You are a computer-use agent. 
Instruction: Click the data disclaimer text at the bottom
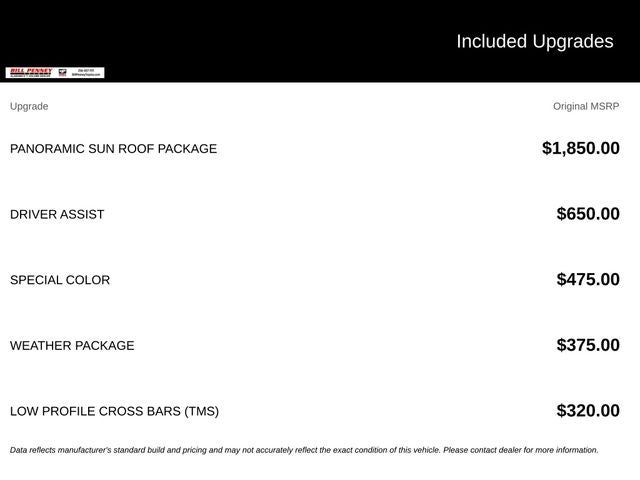[304, 450]
